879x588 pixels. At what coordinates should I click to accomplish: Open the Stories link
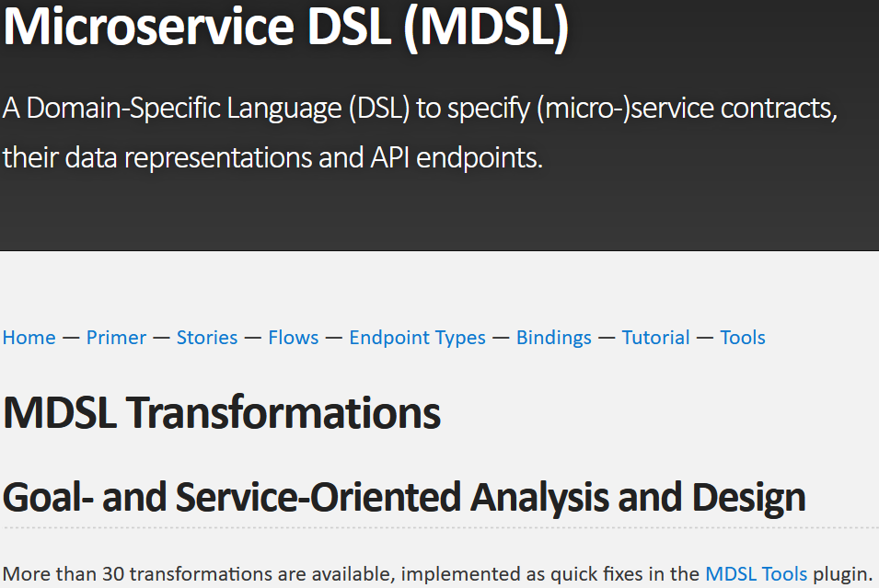pyautogui.click(x=207, y=338)
